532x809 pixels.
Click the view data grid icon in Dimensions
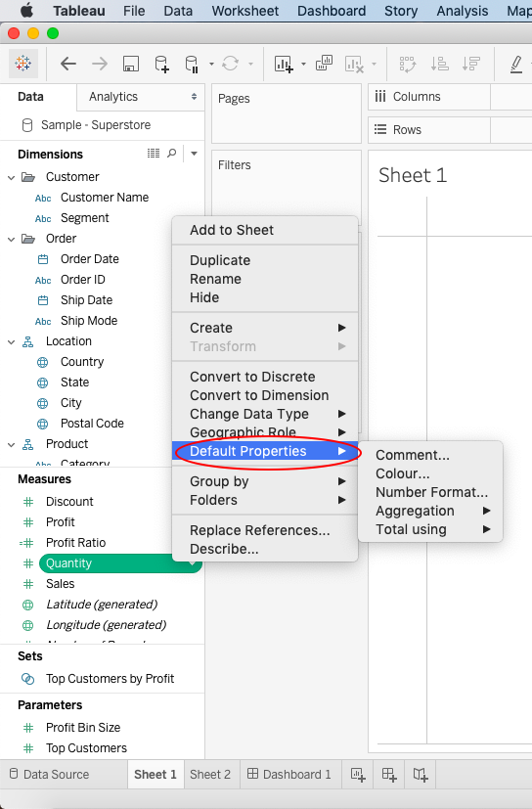[x=154, y=154]
